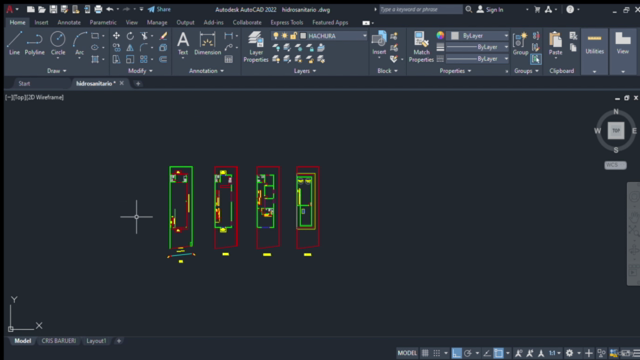Toggle MODEL space button
640x360 pixels.
click(407, 353)
